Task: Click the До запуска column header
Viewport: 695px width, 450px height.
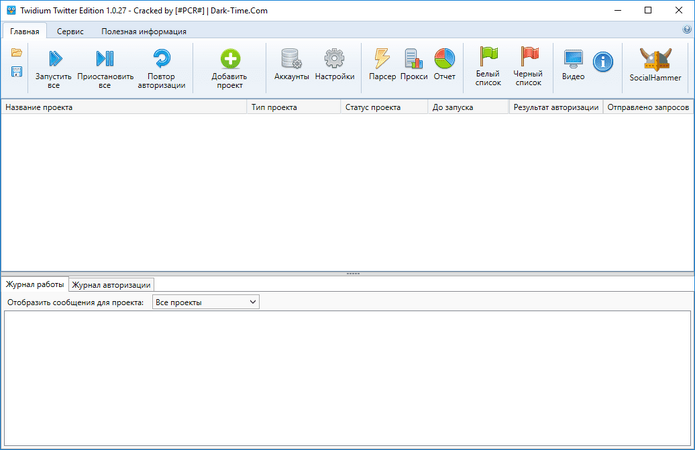Action: pos(468,107)
